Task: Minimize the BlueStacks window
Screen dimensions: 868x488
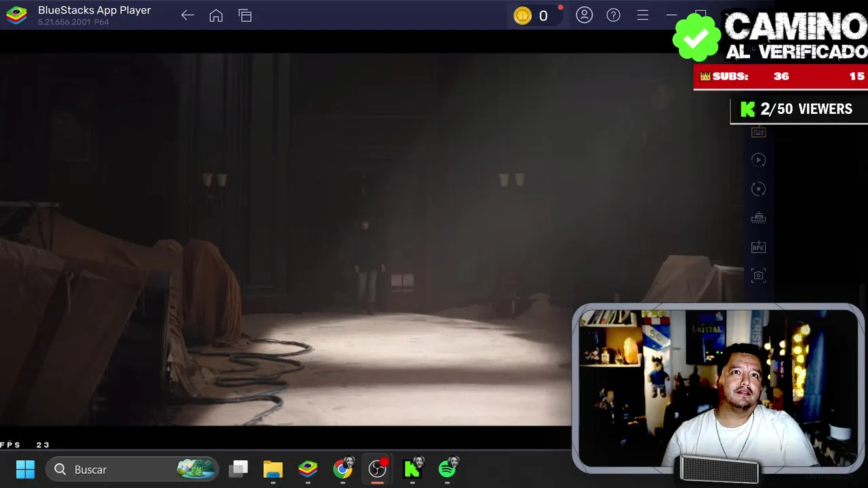Action: coord(671,15)
